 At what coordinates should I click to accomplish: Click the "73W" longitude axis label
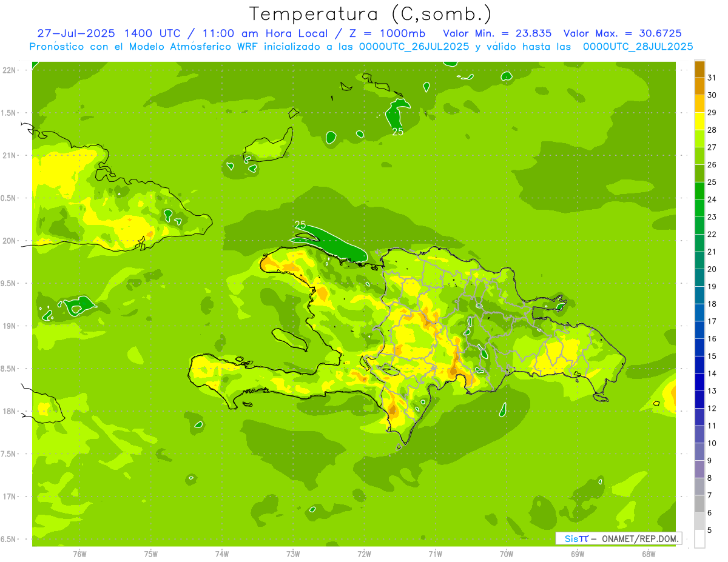[293, 554]
